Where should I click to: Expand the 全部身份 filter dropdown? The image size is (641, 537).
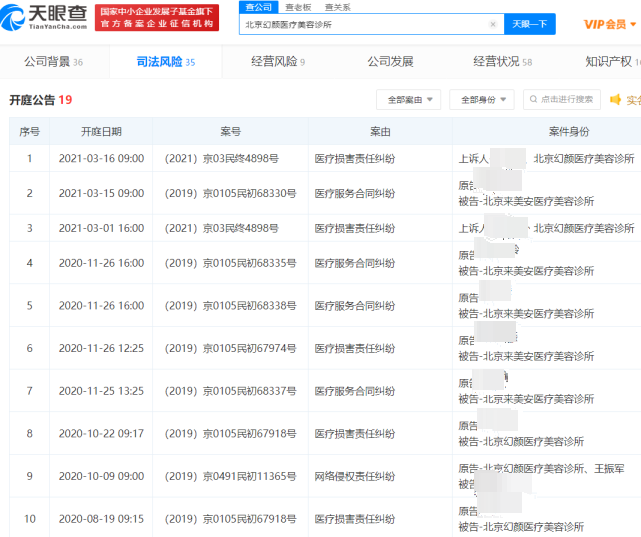pos(481,100)
